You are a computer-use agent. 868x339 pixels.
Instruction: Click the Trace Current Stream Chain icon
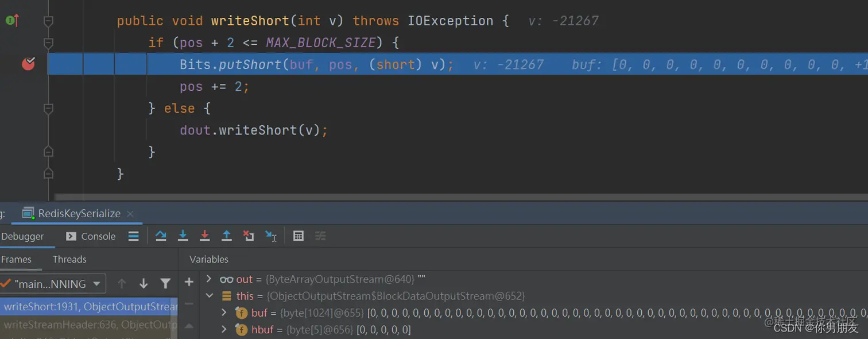(x=320, y=236)
